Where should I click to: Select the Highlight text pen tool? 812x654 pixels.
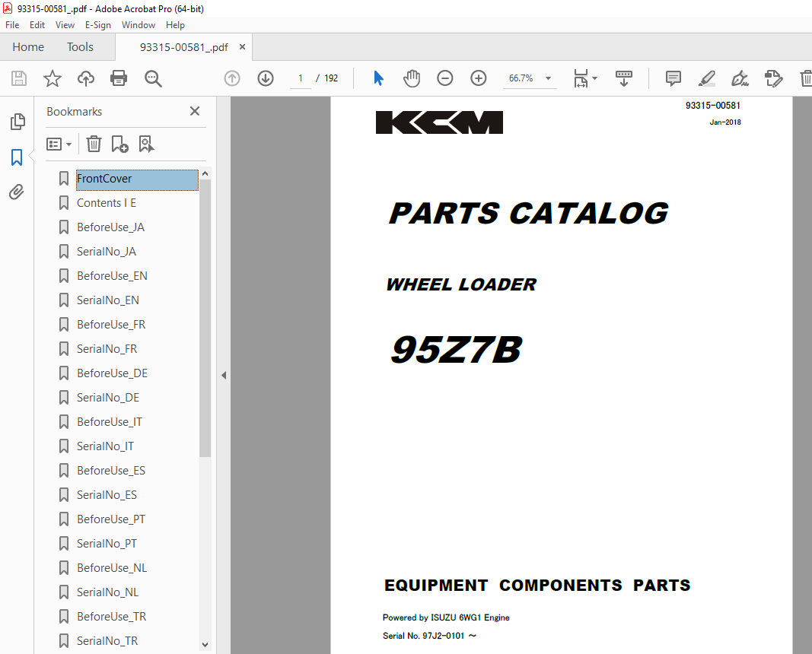click(x=707, y=78)
